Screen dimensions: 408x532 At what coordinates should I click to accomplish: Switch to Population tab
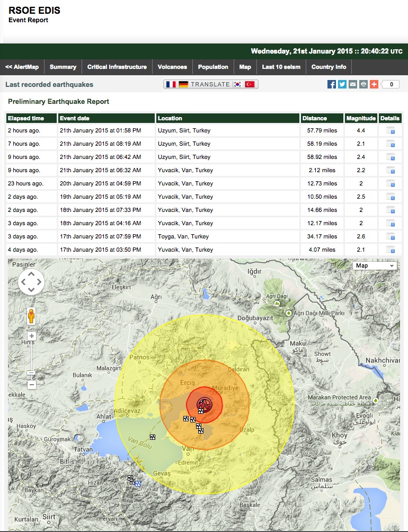[x=213, y=67]
